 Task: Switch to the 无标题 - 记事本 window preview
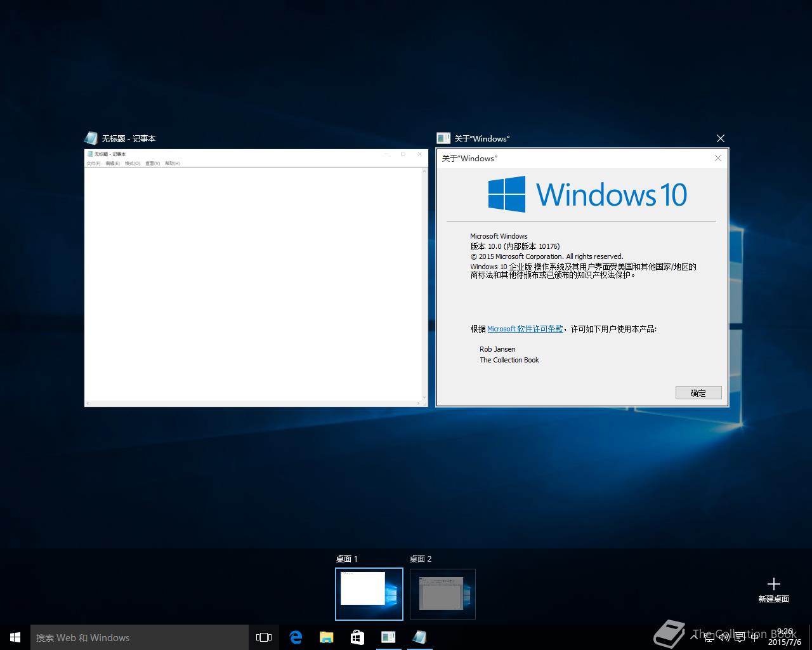[256, 278]
